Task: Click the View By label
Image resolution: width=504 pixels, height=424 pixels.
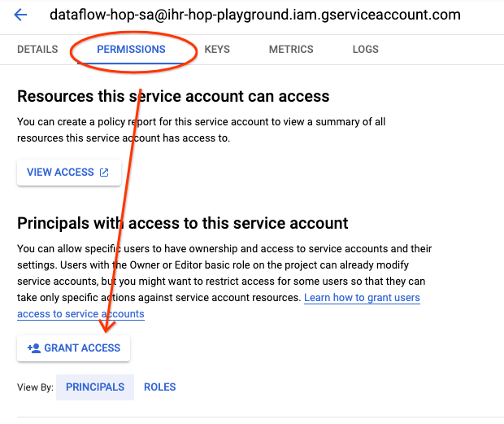Action: click(x=34, y=387)
